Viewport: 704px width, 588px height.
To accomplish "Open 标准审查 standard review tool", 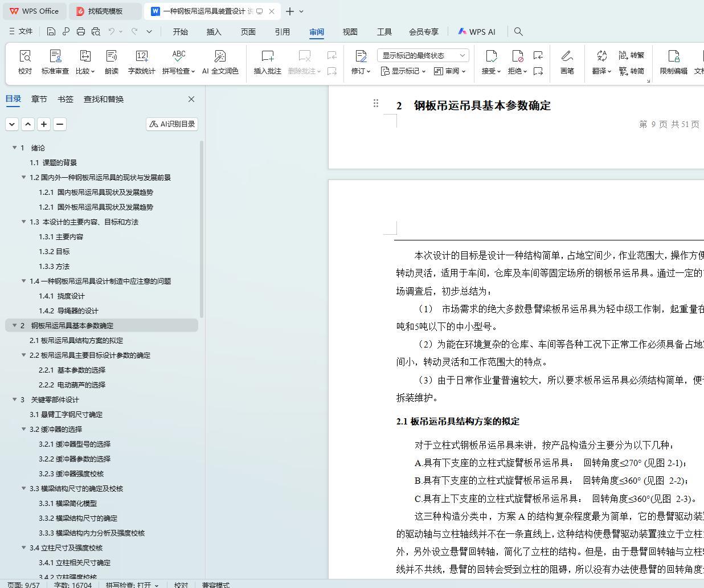I will click(x=55, y=62).
